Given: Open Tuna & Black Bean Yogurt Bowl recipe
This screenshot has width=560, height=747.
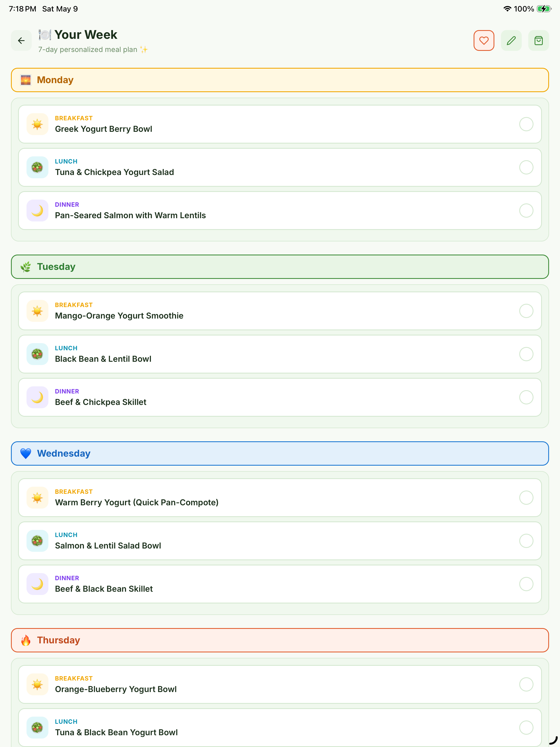Looking at the screenshot, I should [280, 728].
